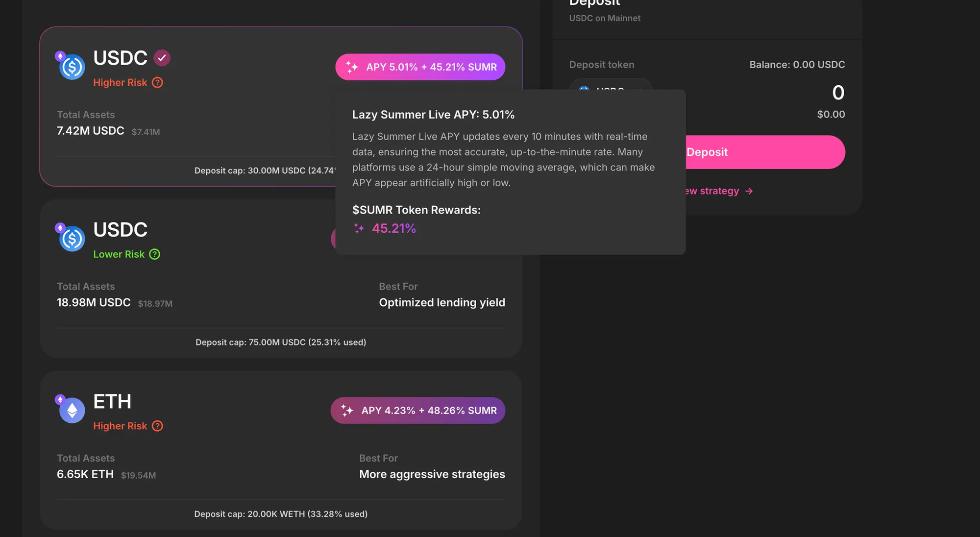Click the USDC coin icon on the Higher Risk vault
This screenshot has height=537, width=980.
72,67
